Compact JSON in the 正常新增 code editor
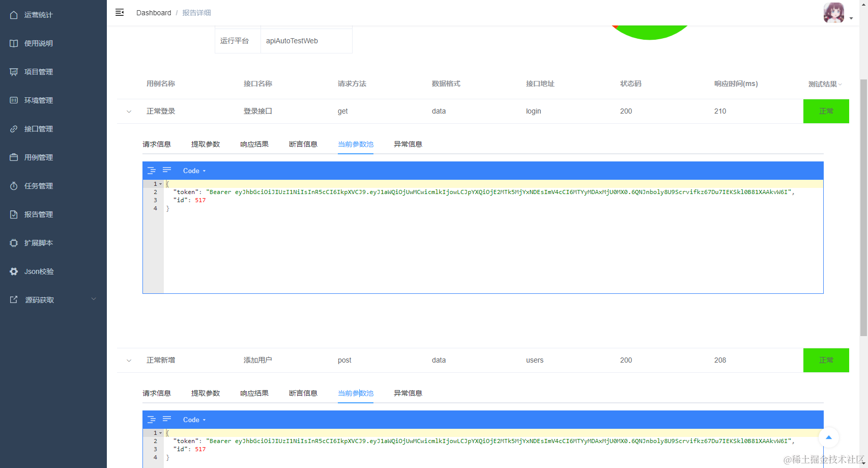Image resolution: width=868 pixels, height=468 pixels. click(x=167, y=419)
